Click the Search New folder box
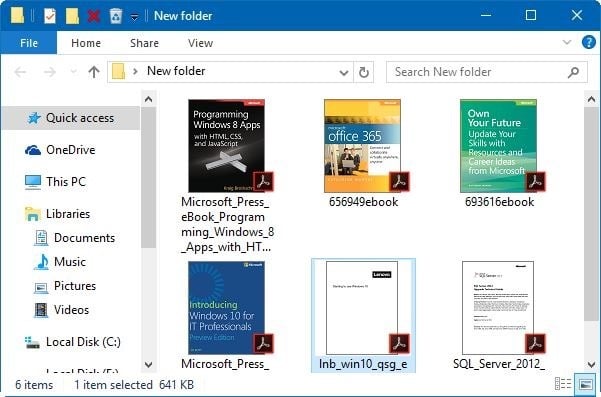This screenshot has height=397, width=601. (x=486, y=72)
